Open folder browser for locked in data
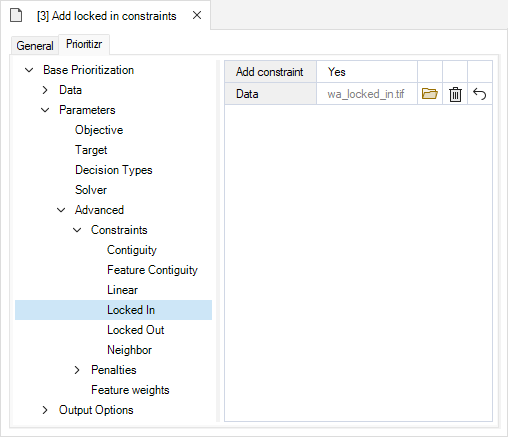 430,94
